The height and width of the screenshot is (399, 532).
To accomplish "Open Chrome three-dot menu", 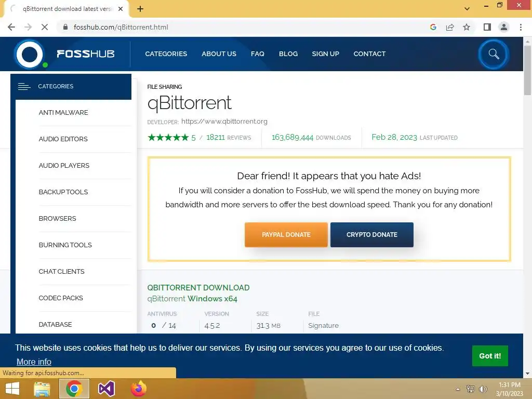I will click(521, 27).
